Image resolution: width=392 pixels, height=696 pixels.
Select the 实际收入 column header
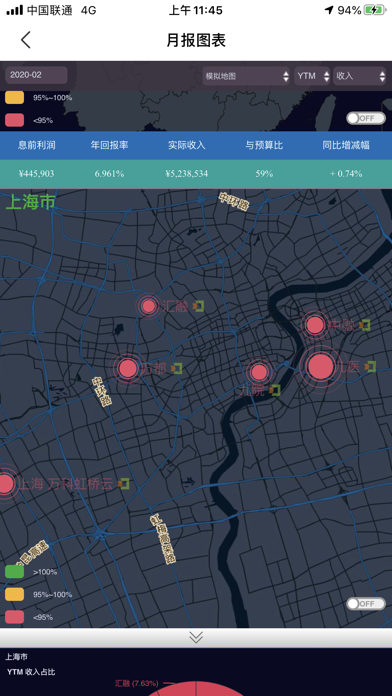pos(187,145)
